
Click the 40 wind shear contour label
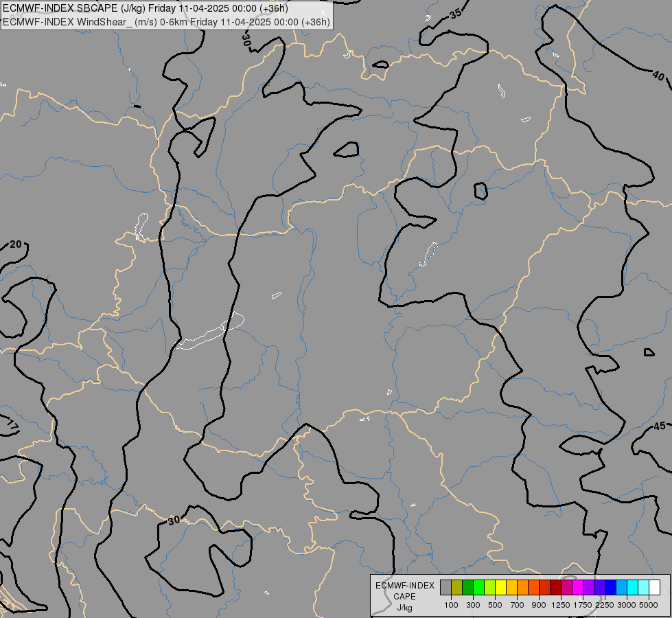(658, 76)
